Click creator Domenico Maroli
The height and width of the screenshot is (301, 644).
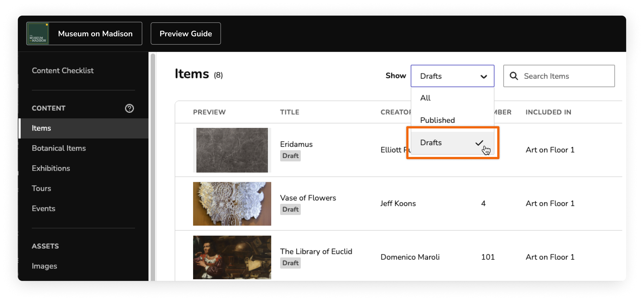coord(410,257)
